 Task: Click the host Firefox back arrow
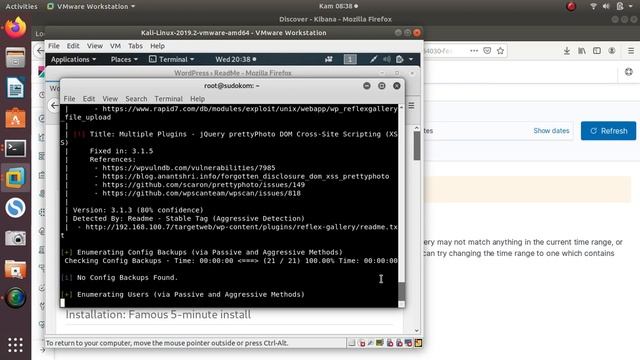(40, 51)
